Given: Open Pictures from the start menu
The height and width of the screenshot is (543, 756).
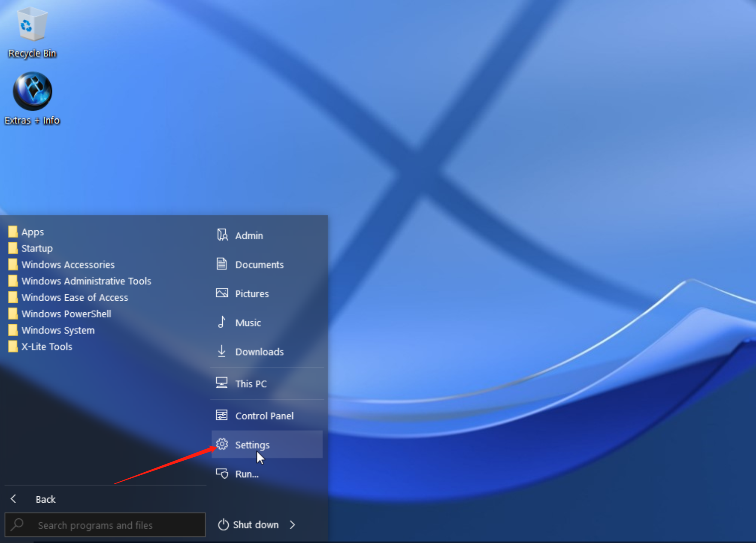Looking at the screenshot, I should [267, 293].
